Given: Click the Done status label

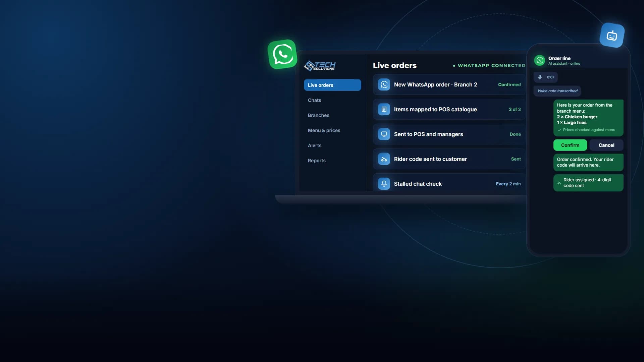Looking at the screenshot, I should click(515, 134).
